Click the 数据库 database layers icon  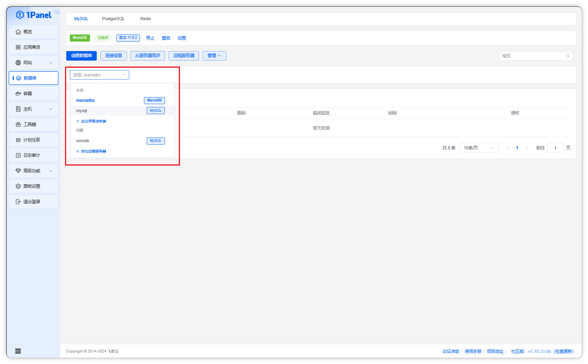pos(19,78)
